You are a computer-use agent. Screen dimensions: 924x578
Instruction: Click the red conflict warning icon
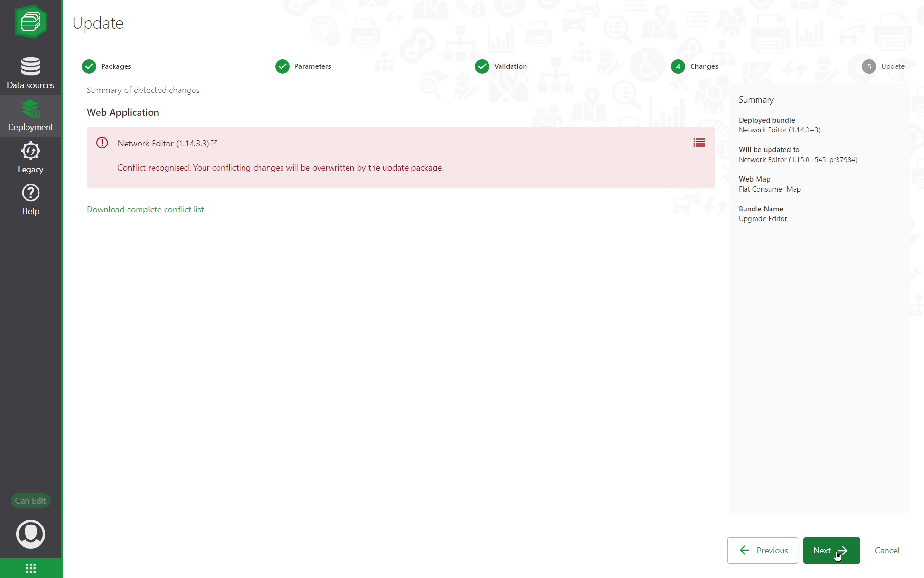[102, 143]
